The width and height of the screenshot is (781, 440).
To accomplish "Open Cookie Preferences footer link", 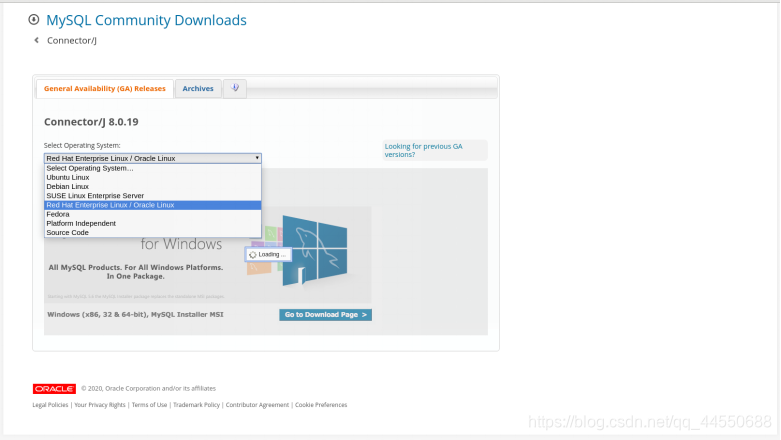I will (321, 405).
